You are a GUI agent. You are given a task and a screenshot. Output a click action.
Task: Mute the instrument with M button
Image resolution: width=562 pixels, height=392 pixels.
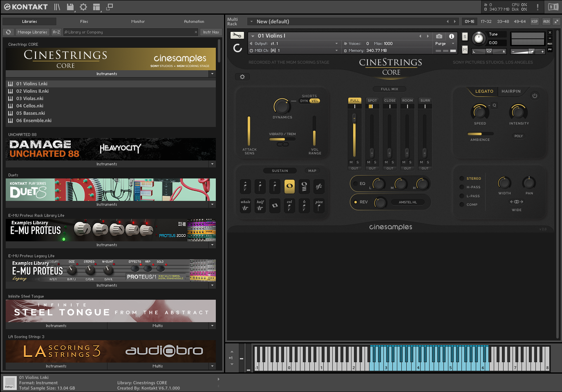click(465, 49)
